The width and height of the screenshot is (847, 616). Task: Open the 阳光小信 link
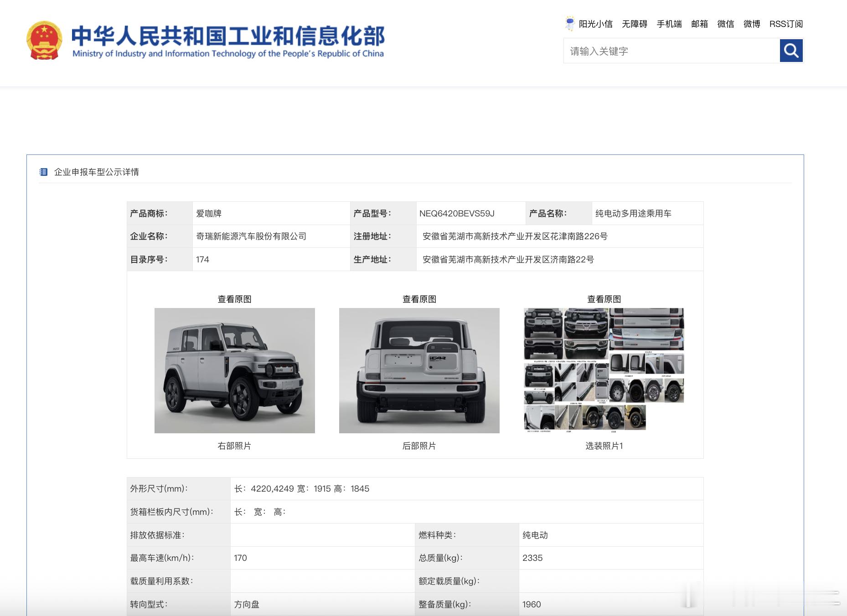click(x=595, y=24)
